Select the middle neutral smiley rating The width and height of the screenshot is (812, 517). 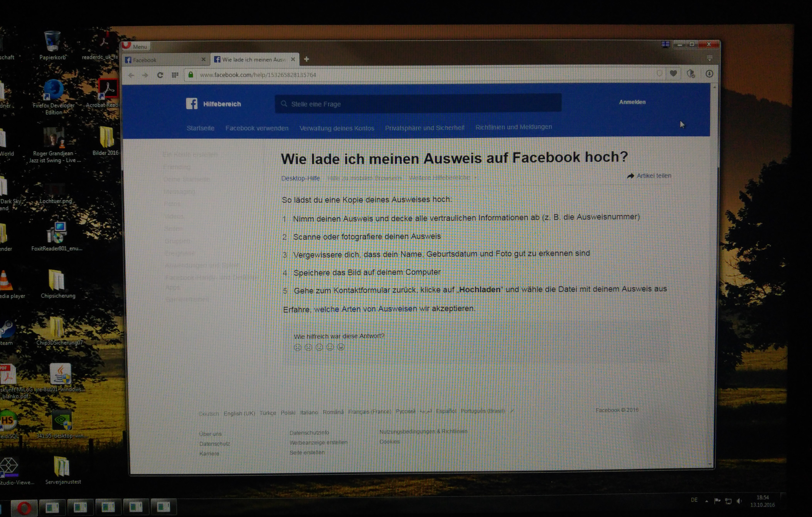coord(319,347)
